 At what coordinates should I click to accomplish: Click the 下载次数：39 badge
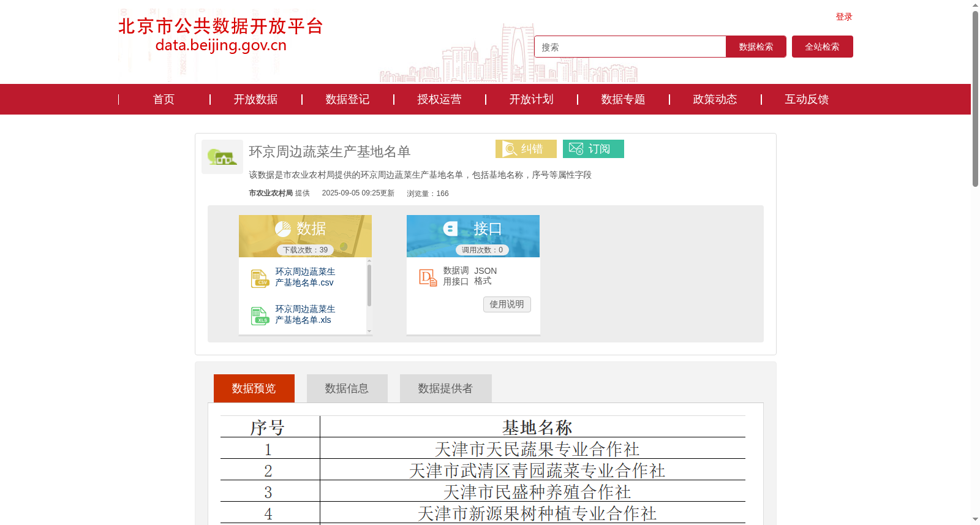tap(306, 250)
